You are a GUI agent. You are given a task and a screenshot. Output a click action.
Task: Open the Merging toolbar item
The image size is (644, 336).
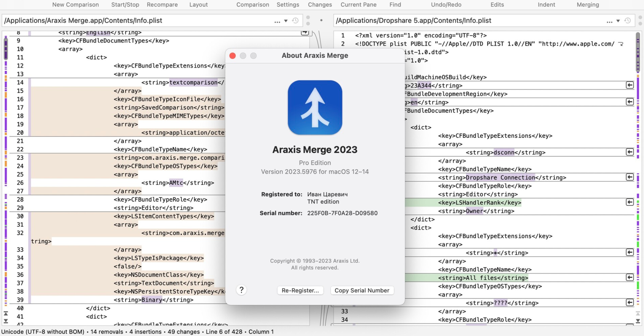pos(588,4)
